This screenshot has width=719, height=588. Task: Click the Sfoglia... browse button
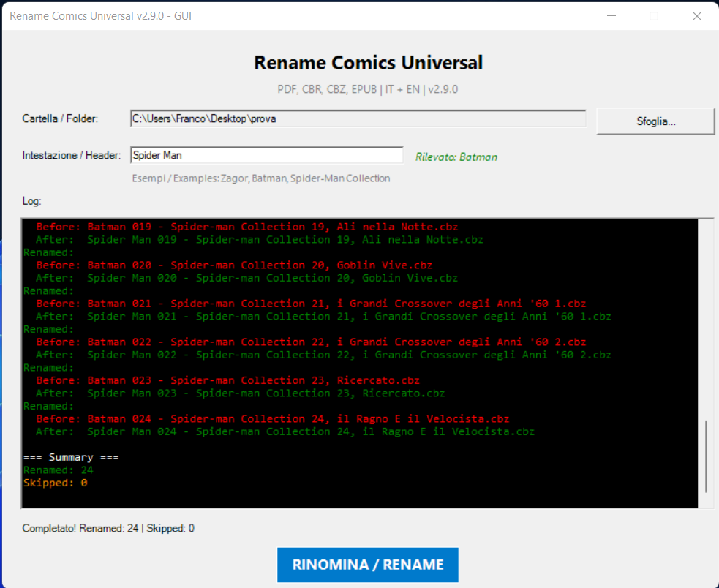pos(655,121)
